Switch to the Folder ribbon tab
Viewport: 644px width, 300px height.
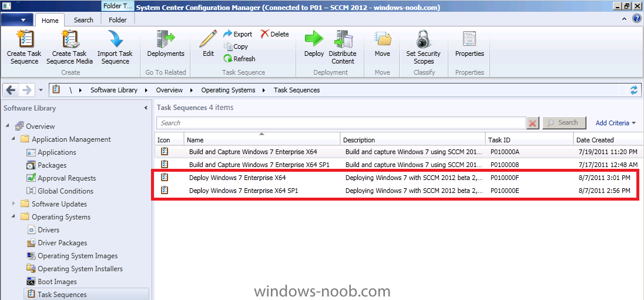click(118, 20)
